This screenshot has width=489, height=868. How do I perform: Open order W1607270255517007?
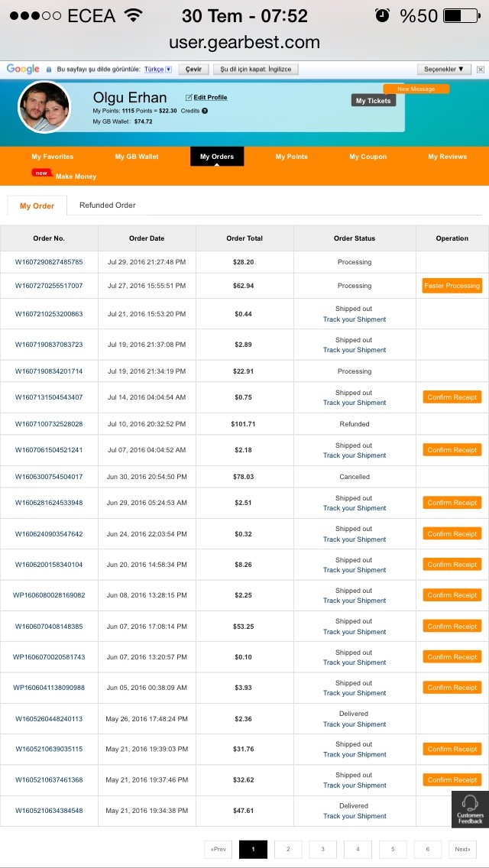coord(49,286)
